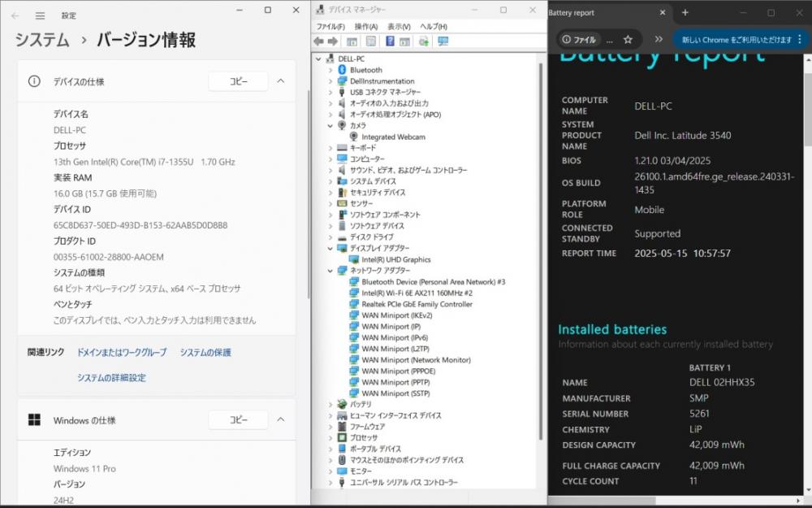Click the processor chip icon beside プロセッサ

[x=342, y=437]
